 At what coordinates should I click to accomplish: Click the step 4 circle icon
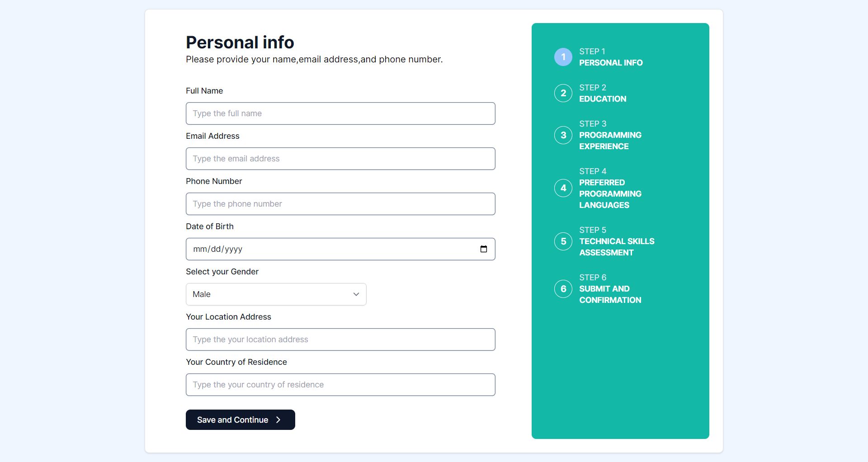pos(563,188)
